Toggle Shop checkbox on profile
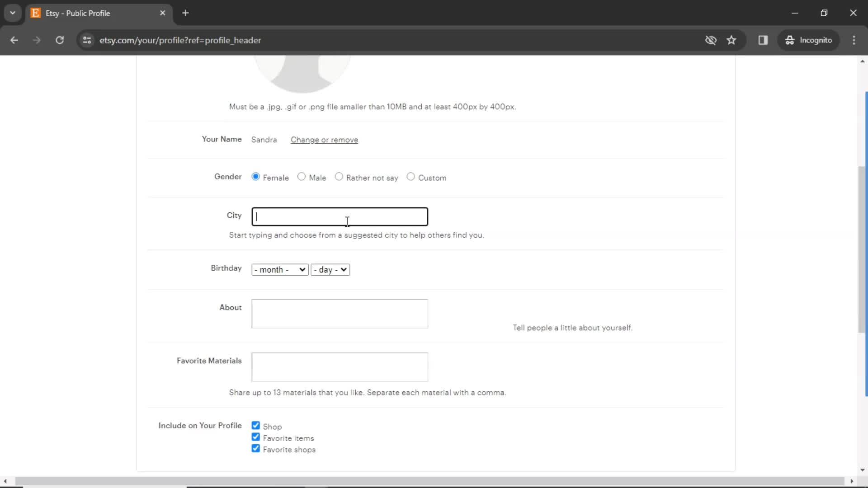Screen dimensions: 868x488 tap(255, 426)
